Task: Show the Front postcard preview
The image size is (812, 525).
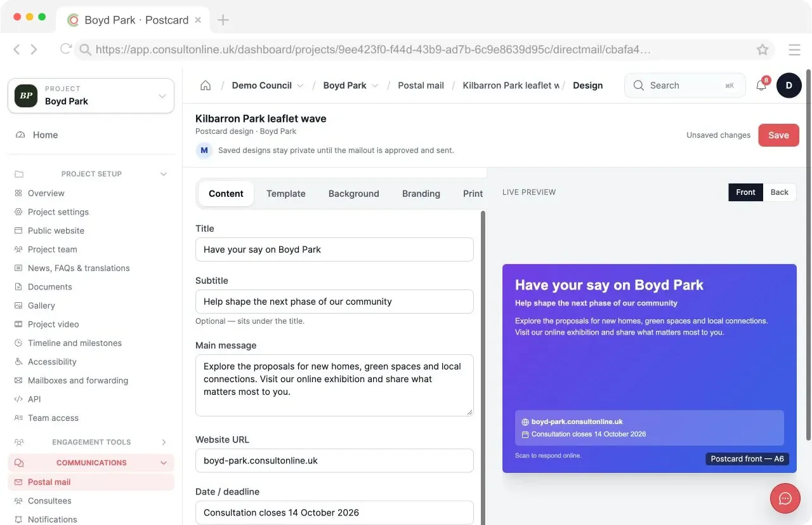Action: tap(745, 192)
